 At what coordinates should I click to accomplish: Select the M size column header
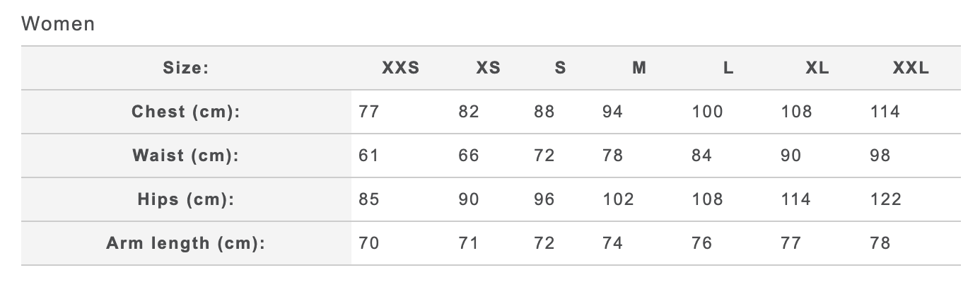click(639, 69)
